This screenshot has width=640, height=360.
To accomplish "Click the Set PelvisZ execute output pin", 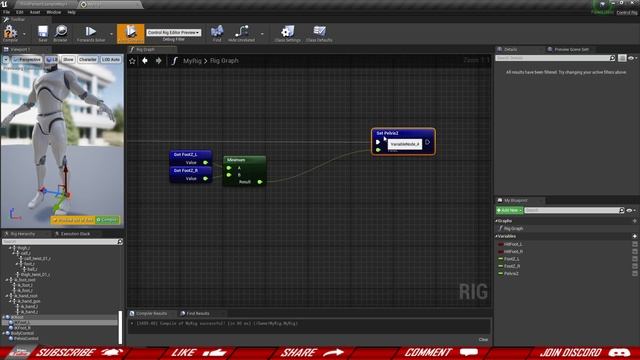I will click(427, 142).
